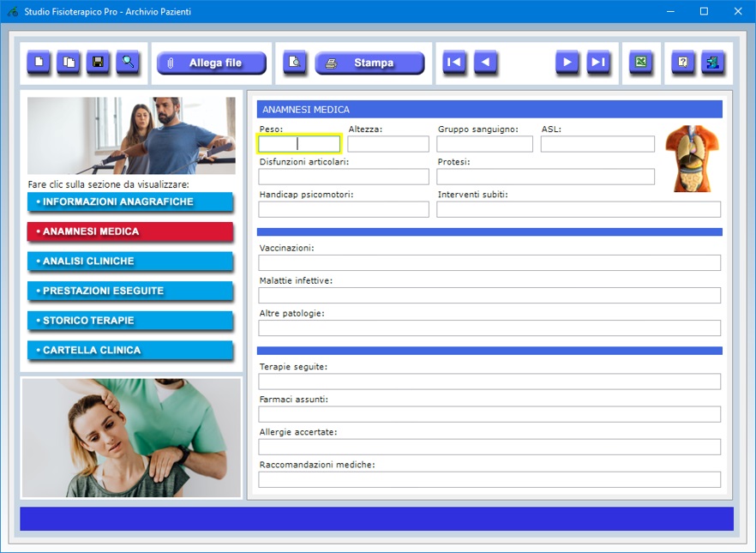Click the Altezza field
Screen dimensions: 756x553
[x=388, y=144]
